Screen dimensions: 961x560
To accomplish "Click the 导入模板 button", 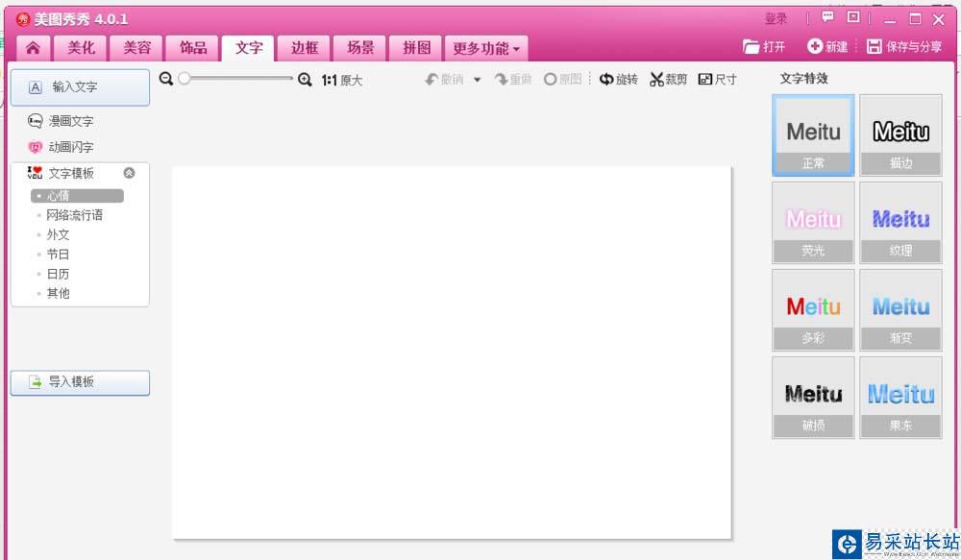I will (81, 382).
